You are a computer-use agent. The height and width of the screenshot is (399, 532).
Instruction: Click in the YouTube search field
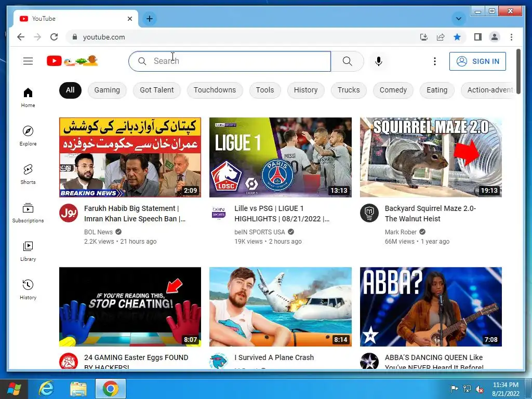(230, 61)
